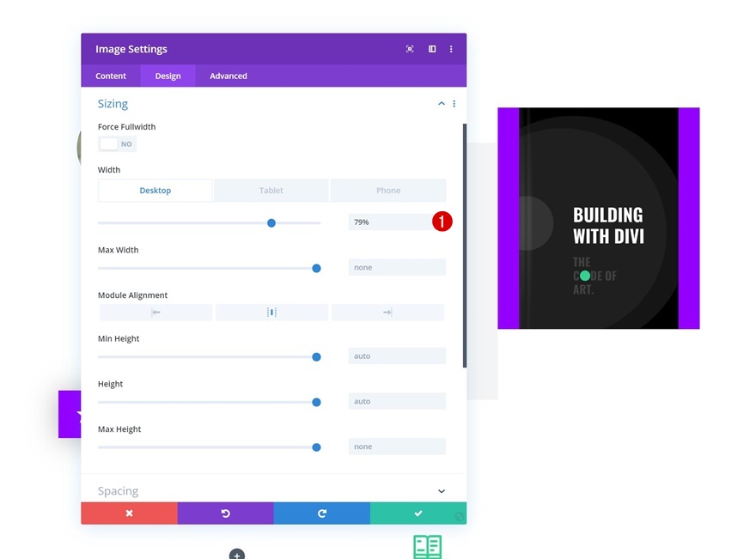This screenshot has height=559, width=756.
Task: Click the settings panel vertical scrollbar
Action: coord(465,246)
